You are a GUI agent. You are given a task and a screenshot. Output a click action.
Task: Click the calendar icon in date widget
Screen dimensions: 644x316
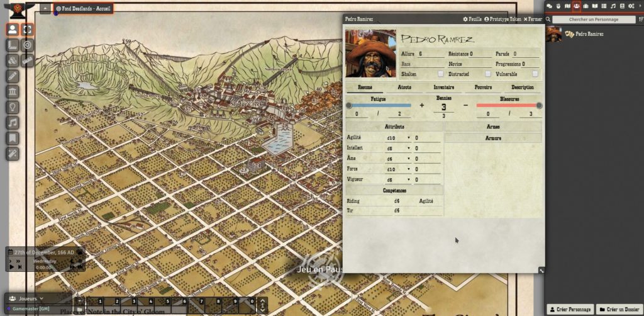[10, 252]
